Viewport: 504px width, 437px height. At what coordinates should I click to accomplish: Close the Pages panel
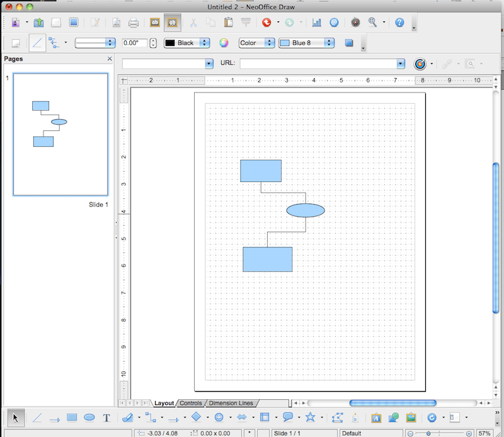click(x=109, y=58)
